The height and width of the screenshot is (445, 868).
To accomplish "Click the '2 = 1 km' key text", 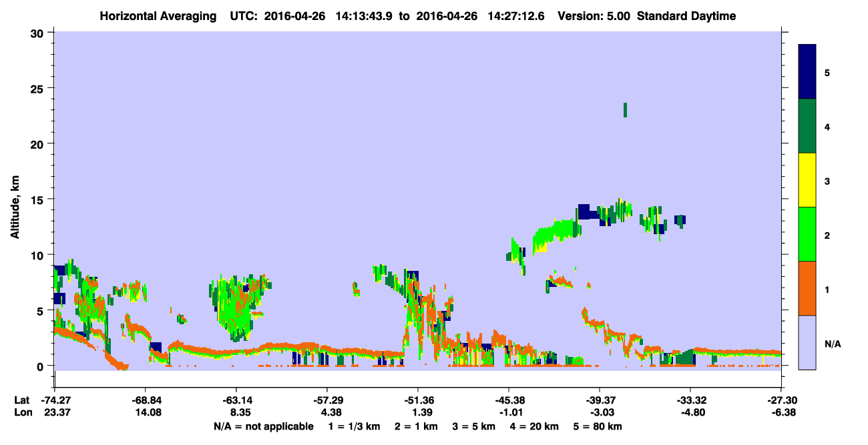I will pos(416,426).
